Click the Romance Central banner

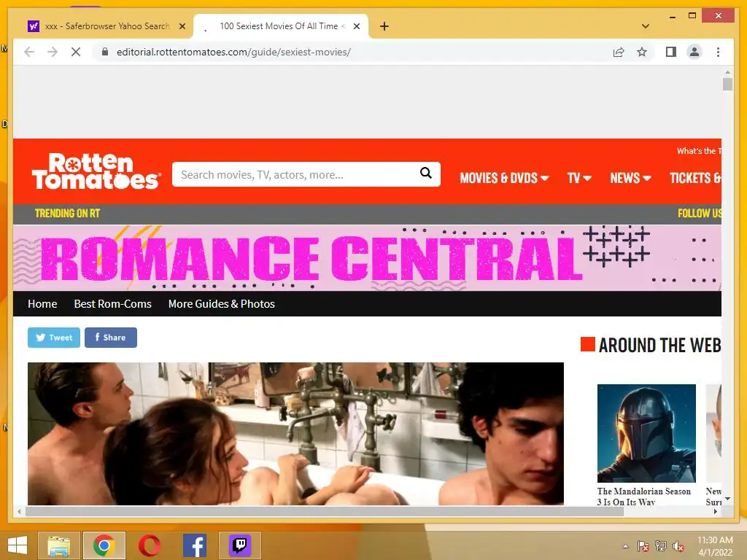(x=367, y=257)
